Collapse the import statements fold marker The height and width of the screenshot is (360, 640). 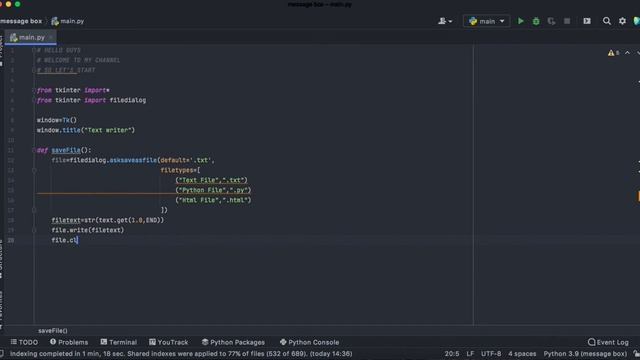tap(34, 90)
